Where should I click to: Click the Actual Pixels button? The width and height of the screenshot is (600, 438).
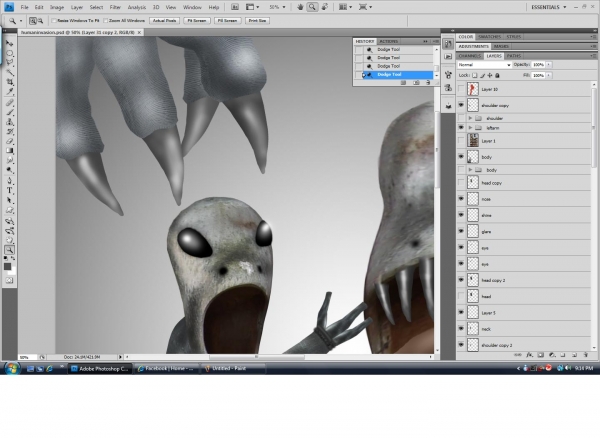(x=164, y=21)
